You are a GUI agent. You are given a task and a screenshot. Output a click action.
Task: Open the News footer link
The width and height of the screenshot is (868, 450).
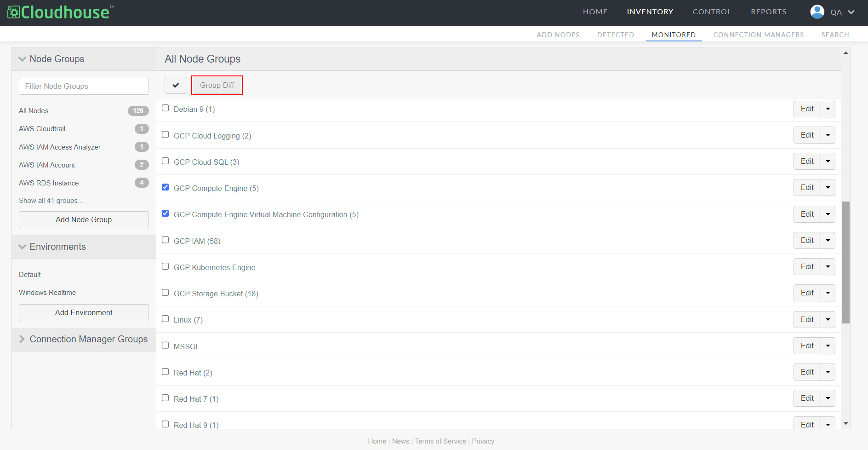[x=400, y=441]
